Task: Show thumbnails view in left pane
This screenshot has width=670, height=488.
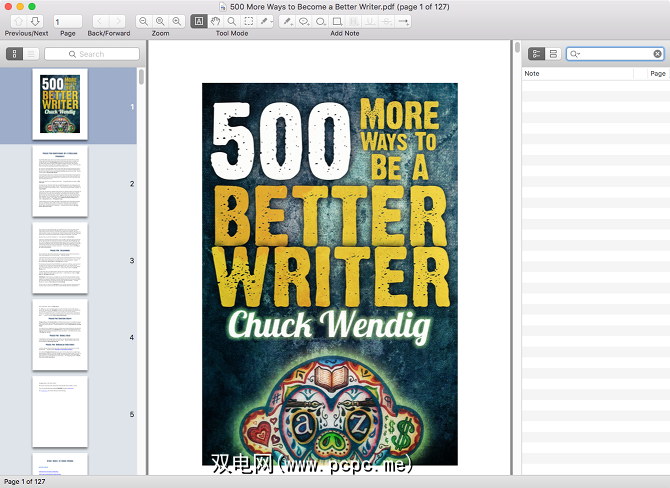Action: click(x=14, y=54)
